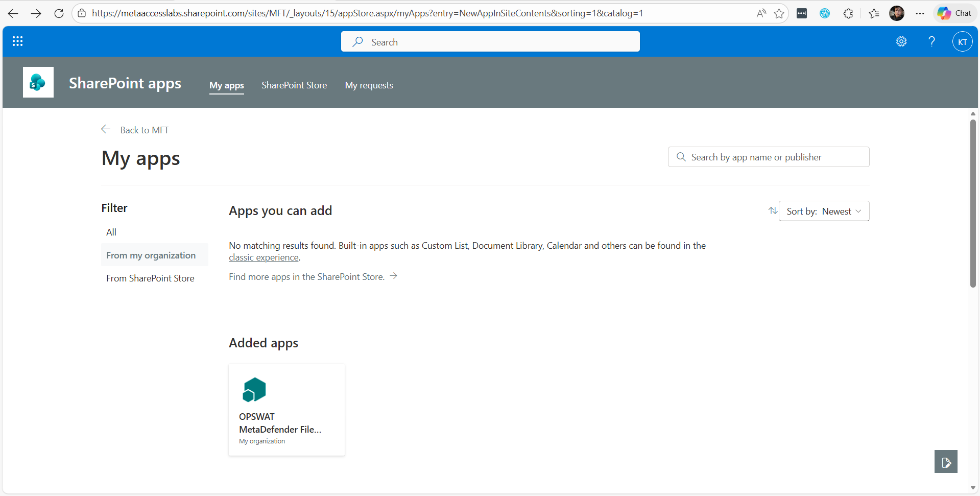Expand browser more options menu
The image size is (980, 496).
pyautogui.click(x=920, y=13)
